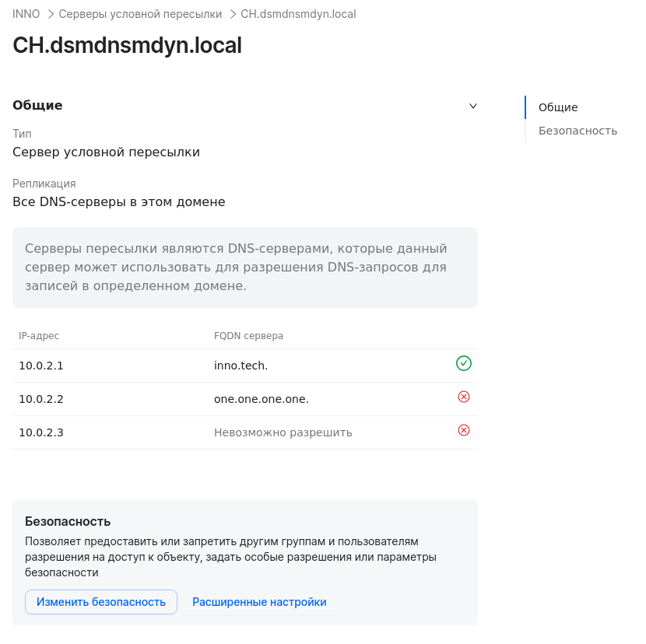Select Общие in side navigation
The width and height of the screenshot is (646, 644).
pos(558,107)
